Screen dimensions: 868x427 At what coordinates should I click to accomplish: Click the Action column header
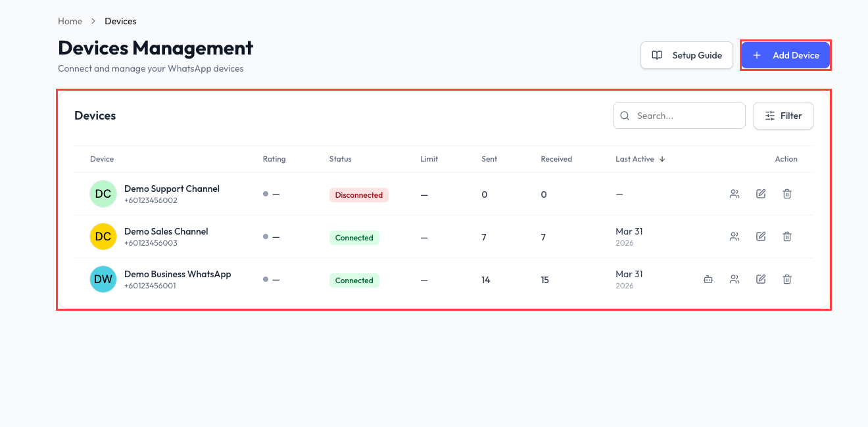(x=786, y=159)
